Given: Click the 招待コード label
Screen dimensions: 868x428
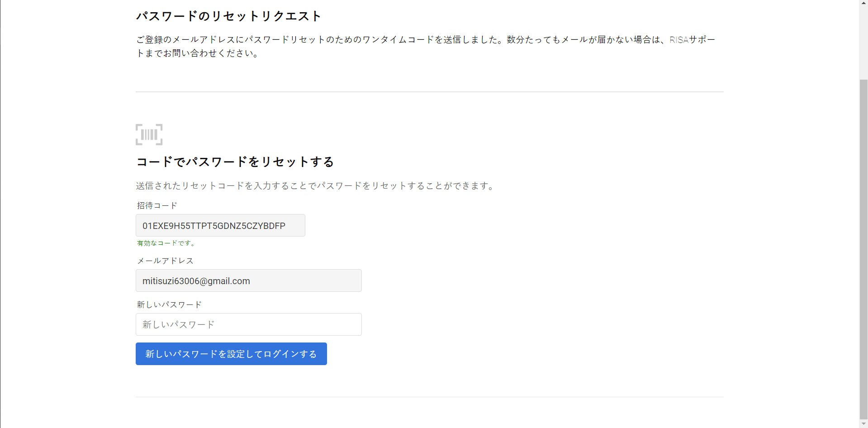Looking at the screenshot, I should pyautogui.click(x=157, y=205).
